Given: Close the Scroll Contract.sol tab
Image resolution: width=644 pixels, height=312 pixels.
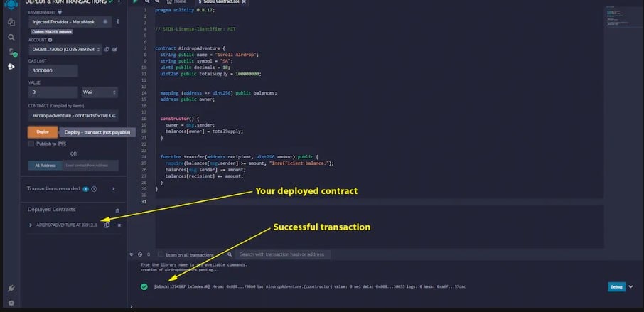Looking at the screenshot, I should [x=244, y=1].
